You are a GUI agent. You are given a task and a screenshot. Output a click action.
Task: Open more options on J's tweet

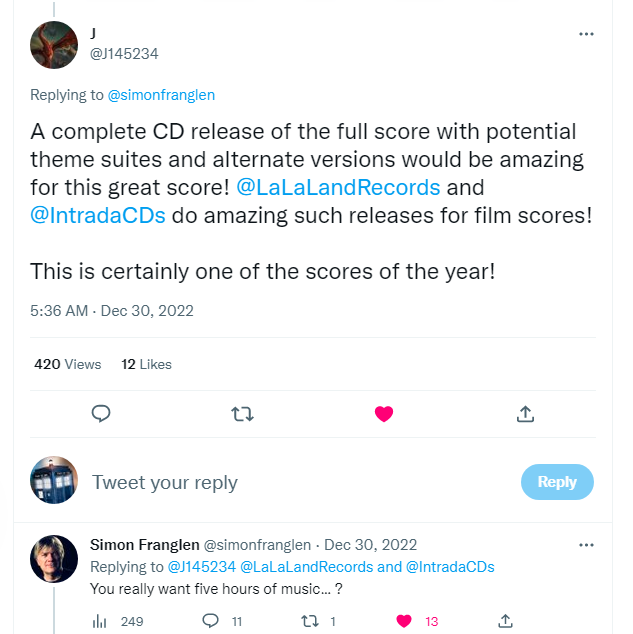click(x=586, y=34)
